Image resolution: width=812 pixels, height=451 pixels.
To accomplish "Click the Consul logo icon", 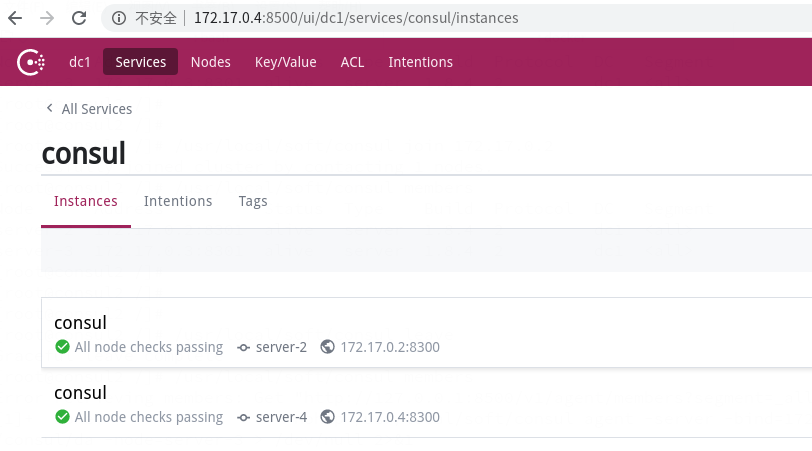I will pos(31,62).
